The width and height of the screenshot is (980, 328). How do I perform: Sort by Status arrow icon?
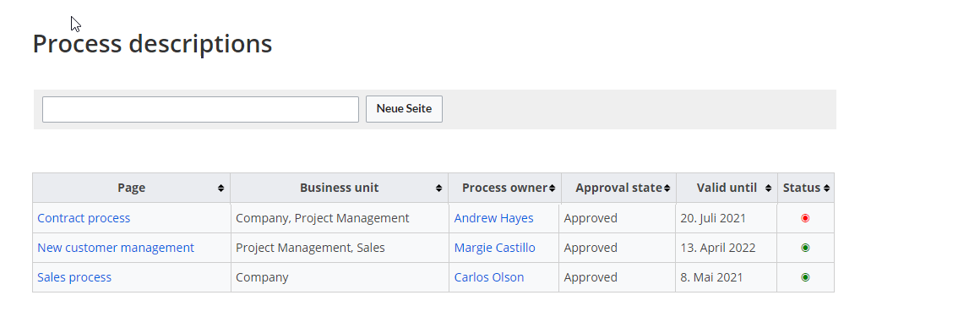coord(826,188)
